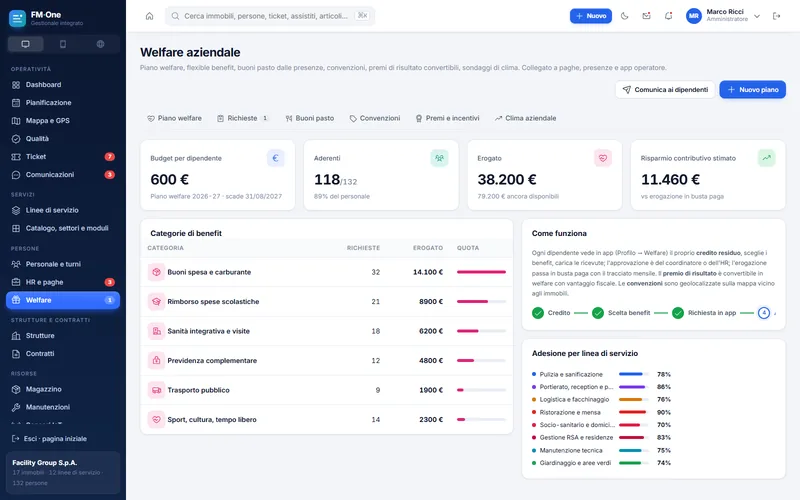
Task: Click the Qualità checkmark icon
Action: (16, 139)
